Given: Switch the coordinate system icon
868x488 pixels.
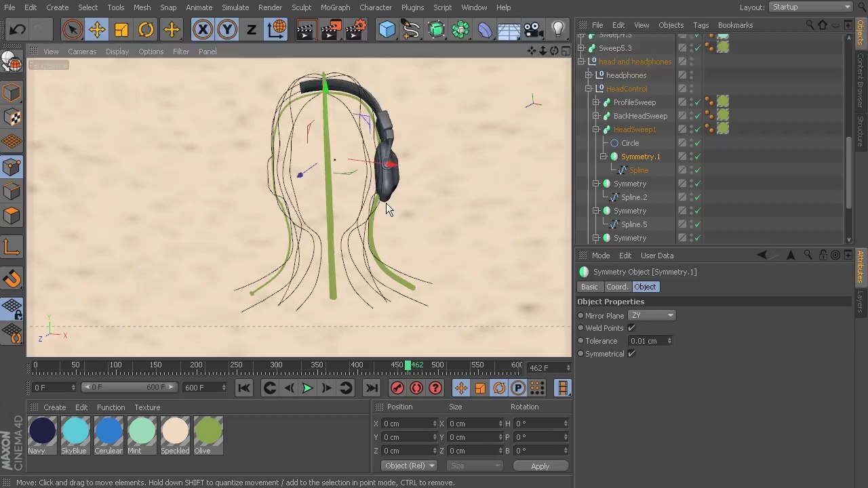Looking at the screenshot, I should pos(277,30).
